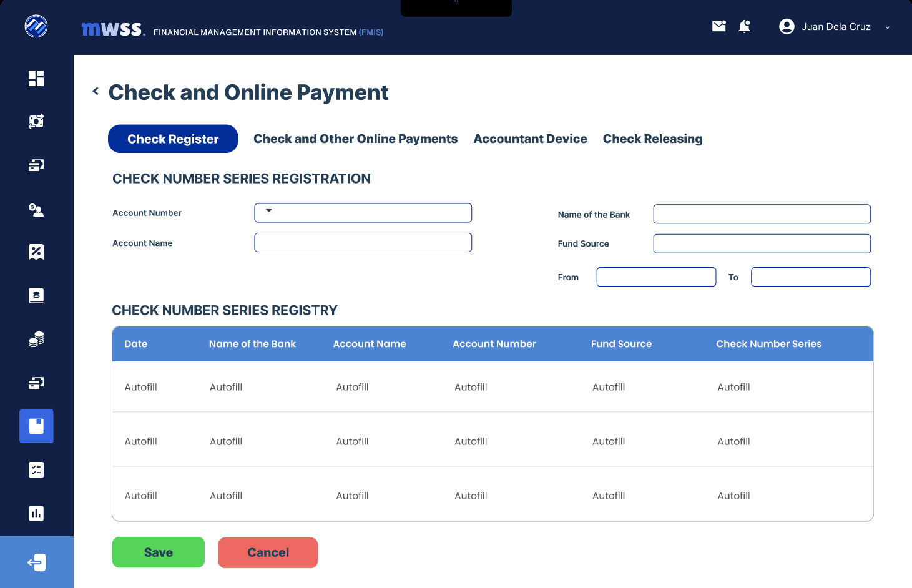Click second row Name of the Bank cell
The height and width of the screenshot is (588, 912).
point(226,441)
